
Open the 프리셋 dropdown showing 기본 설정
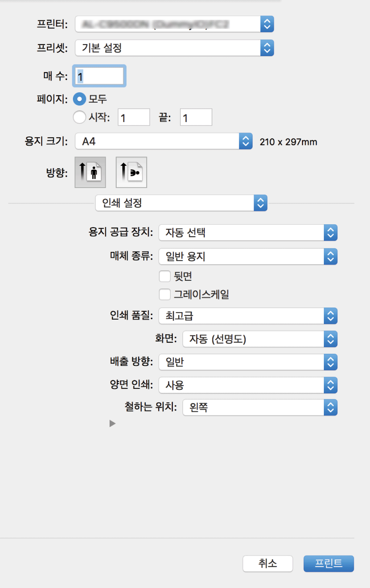tap(174, 48)
